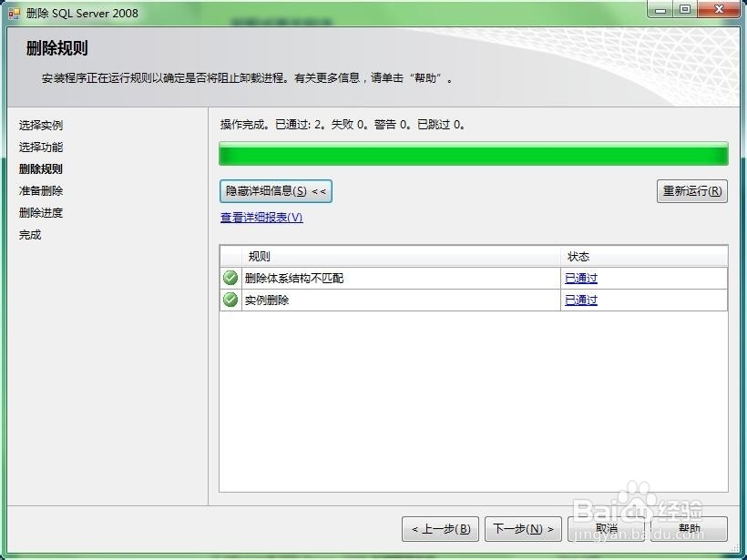
Task: Select 准备删除 in the navigation list
Action: 40,190
